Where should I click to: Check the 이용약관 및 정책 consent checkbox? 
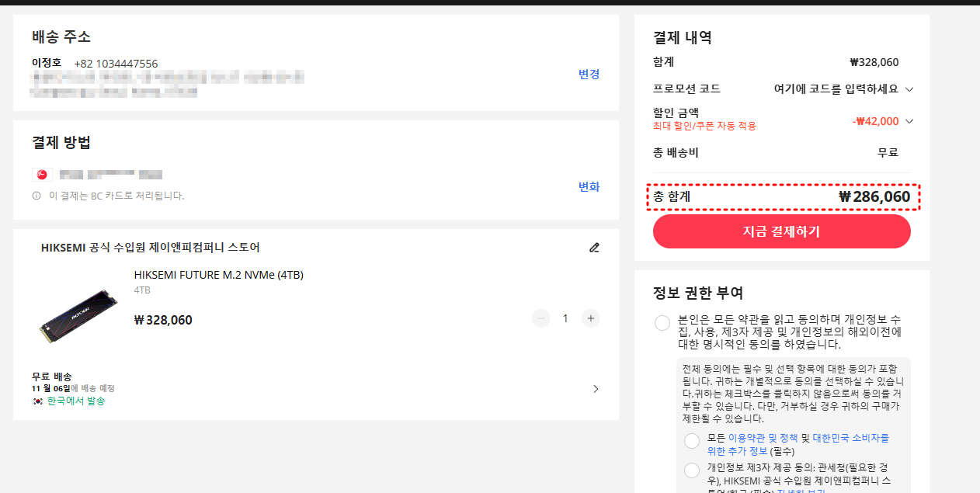click(692, 441)
